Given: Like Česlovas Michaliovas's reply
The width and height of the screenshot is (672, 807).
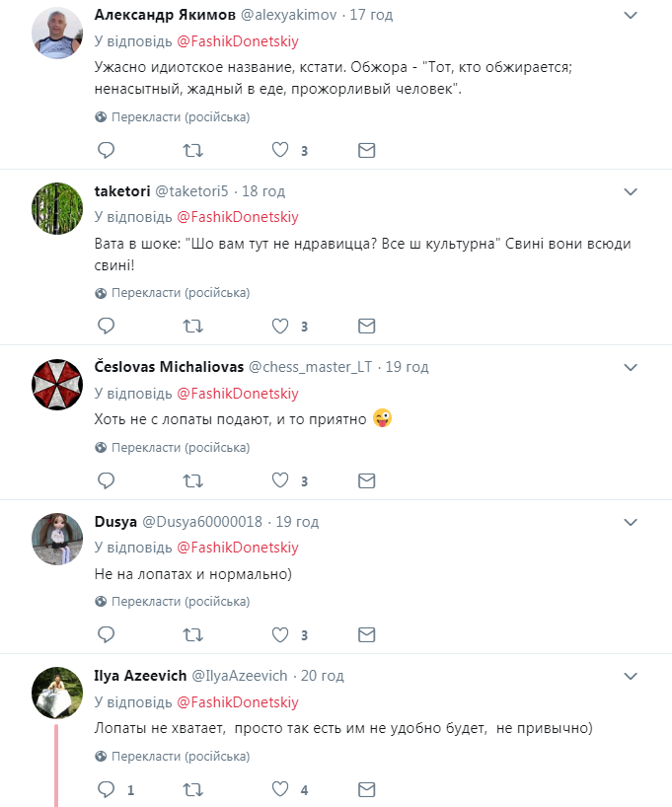Looking at the screenshot, I should click(x=278, y=480).
